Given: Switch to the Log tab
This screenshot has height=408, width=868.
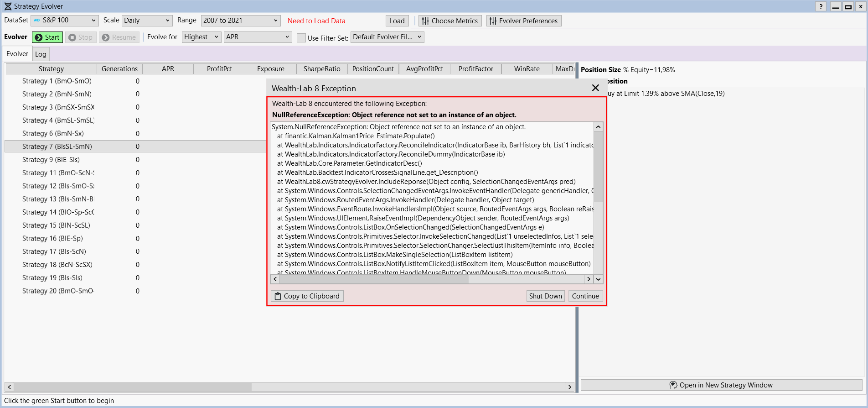Looking at the screenshot, I should tap(41, 54).
